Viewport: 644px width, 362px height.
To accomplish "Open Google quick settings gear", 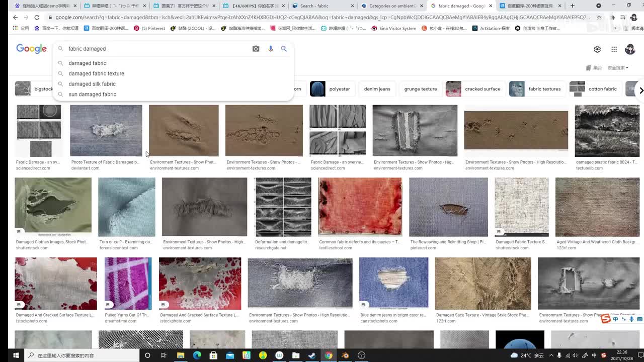I will point(597,49).
